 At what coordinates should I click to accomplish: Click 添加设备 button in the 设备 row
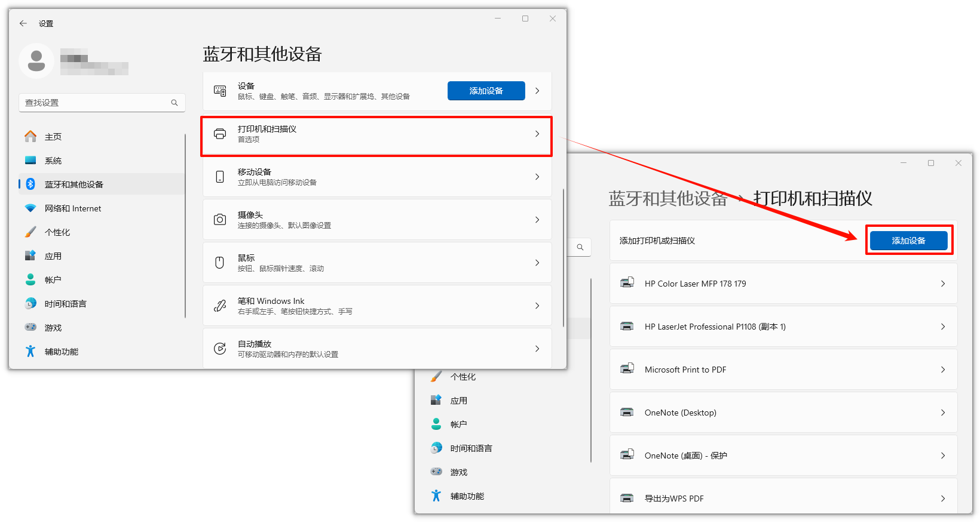point(486,91)
